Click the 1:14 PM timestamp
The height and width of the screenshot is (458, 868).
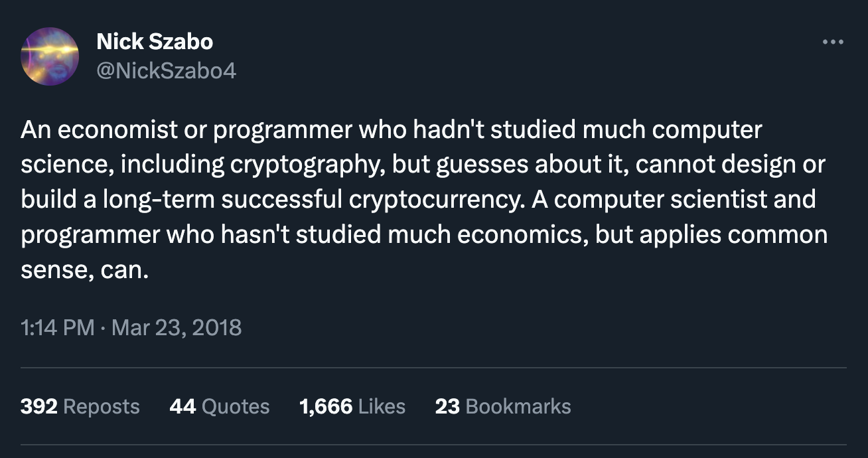[57, 327]
